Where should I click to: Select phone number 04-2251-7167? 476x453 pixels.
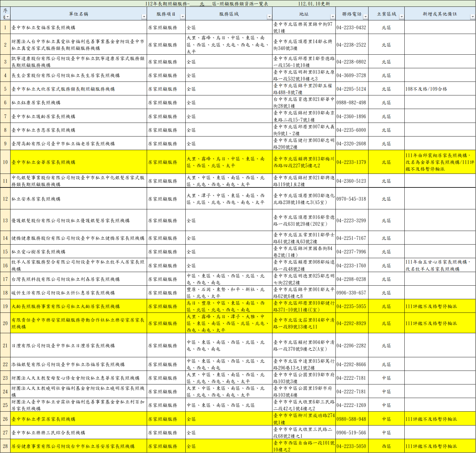[352, 238]
